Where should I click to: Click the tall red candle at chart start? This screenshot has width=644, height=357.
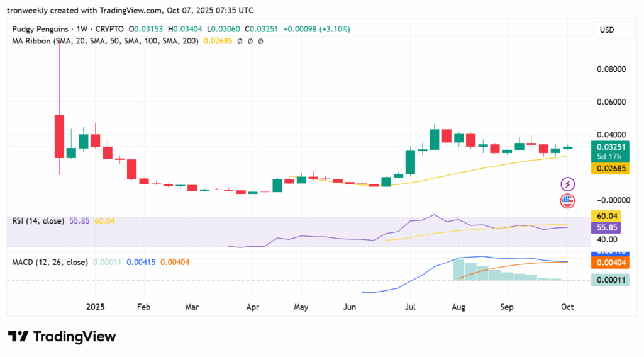click(59, 135)
